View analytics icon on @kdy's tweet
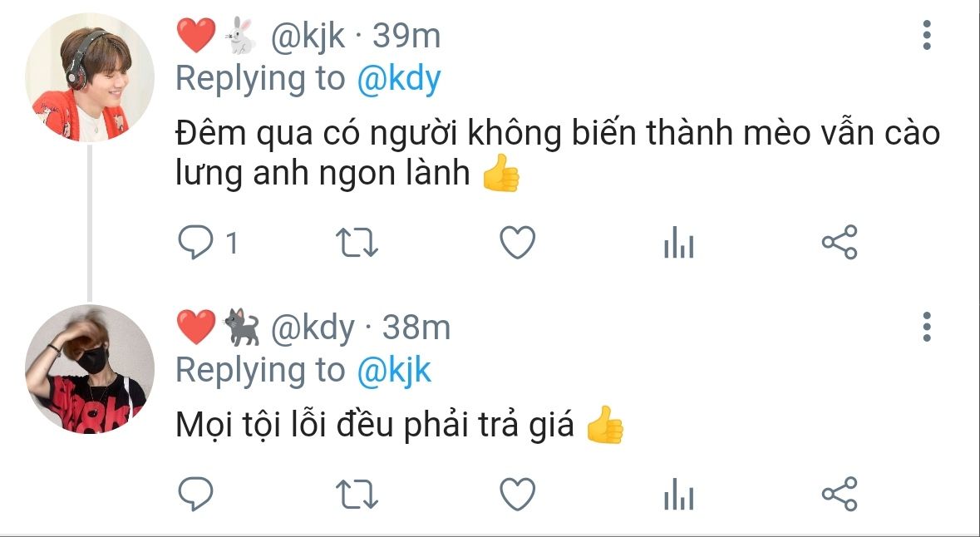Viewport: 980px width, 537px height. pyautogui.click(x=679, y=494)
